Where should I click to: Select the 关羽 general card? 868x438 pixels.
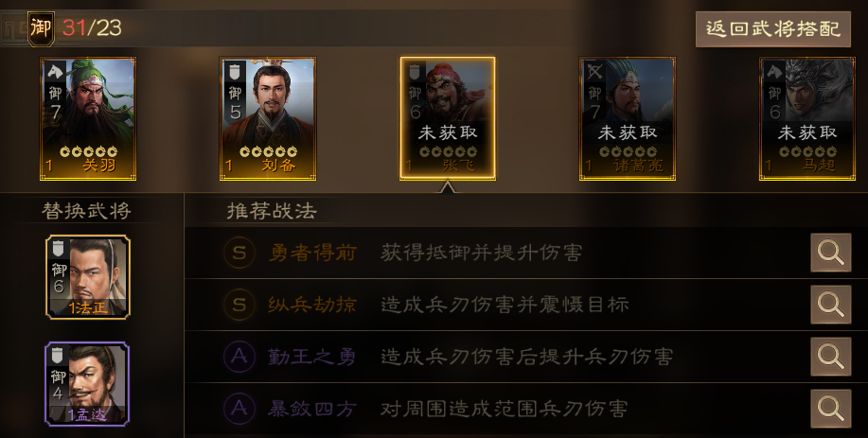pos(88,118)
